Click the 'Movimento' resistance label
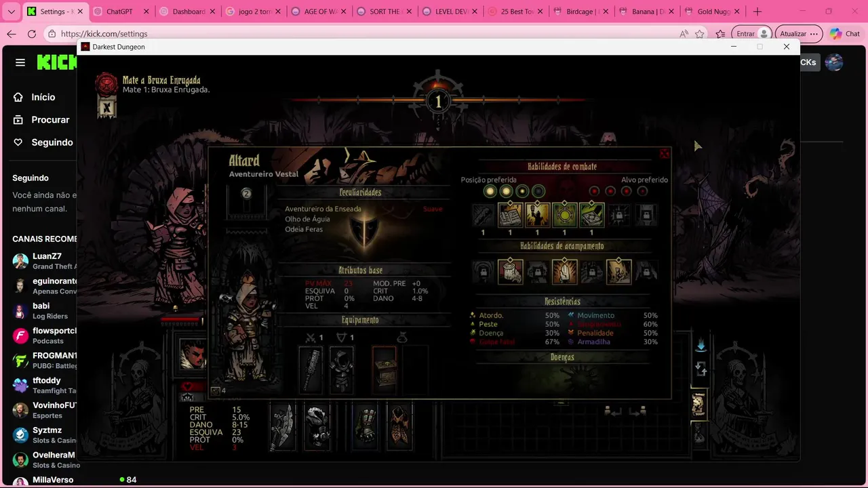Viewport: 868px width, 488px height. (595, 315)
